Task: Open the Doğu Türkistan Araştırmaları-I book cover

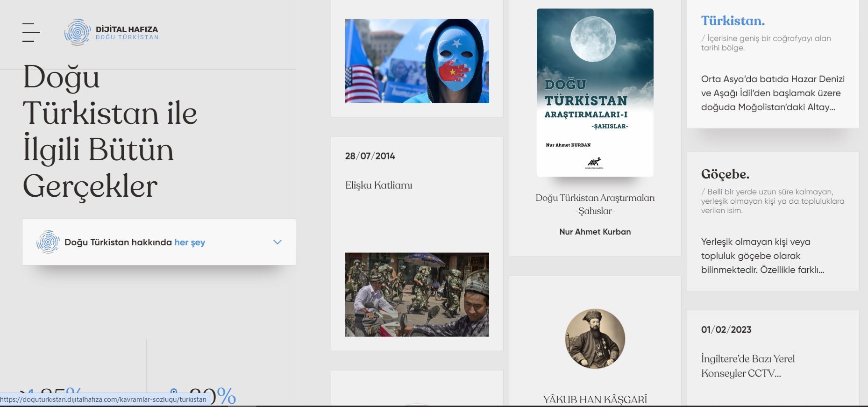Action: [595, 93]
